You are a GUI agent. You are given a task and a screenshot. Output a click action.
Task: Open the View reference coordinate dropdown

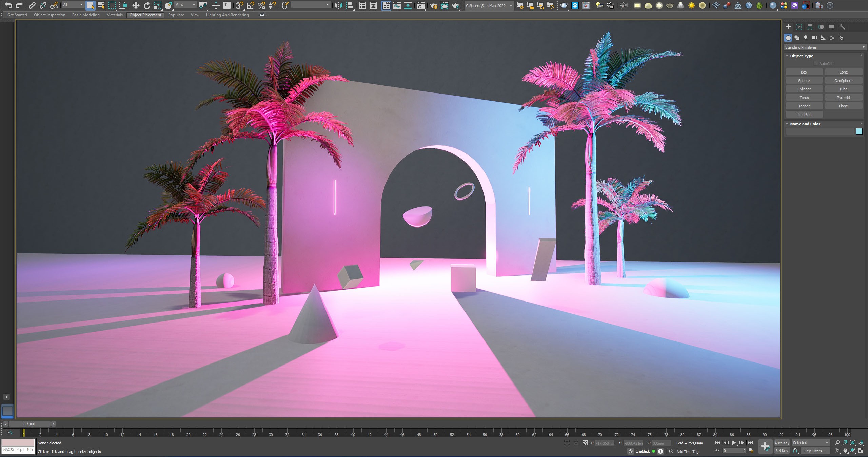[x=185, y=5]
